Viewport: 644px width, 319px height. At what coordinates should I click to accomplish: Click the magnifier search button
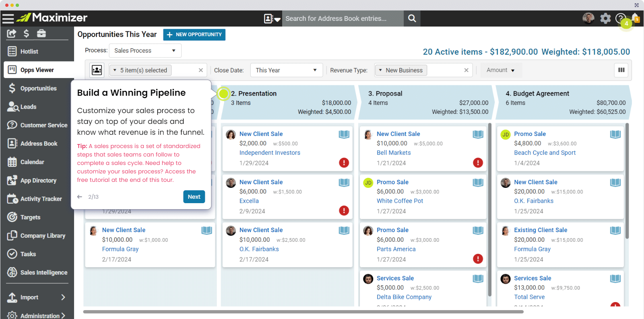[412, 19]
